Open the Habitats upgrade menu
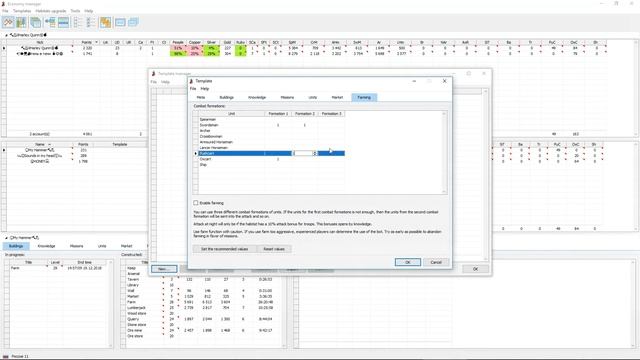The height and width of the screenshot is (360, 640). click(51, 11)
